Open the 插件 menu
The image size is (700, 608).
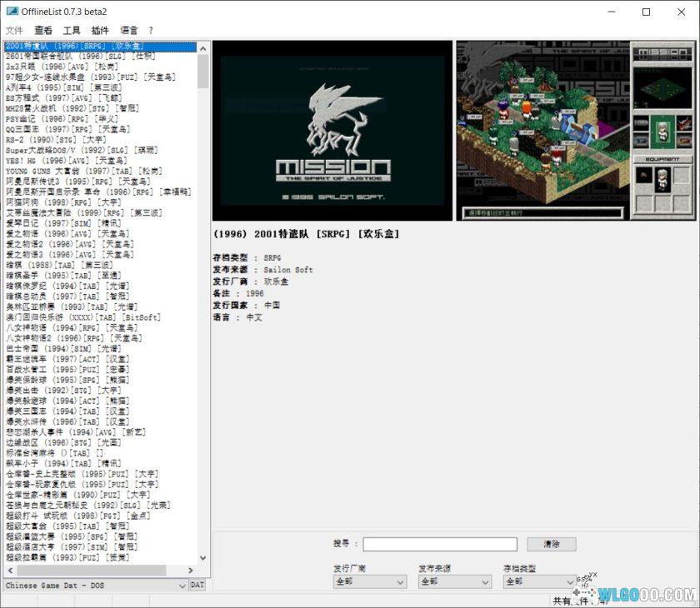pyautogui.click(x=100, y=30)
